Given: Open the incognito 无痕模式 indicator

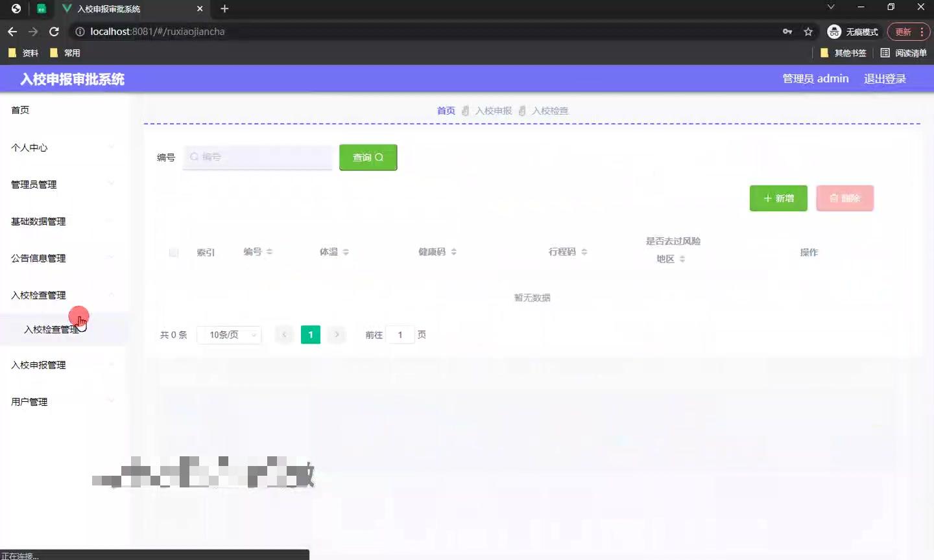Looking at the screenshot, I should [853, 31].
